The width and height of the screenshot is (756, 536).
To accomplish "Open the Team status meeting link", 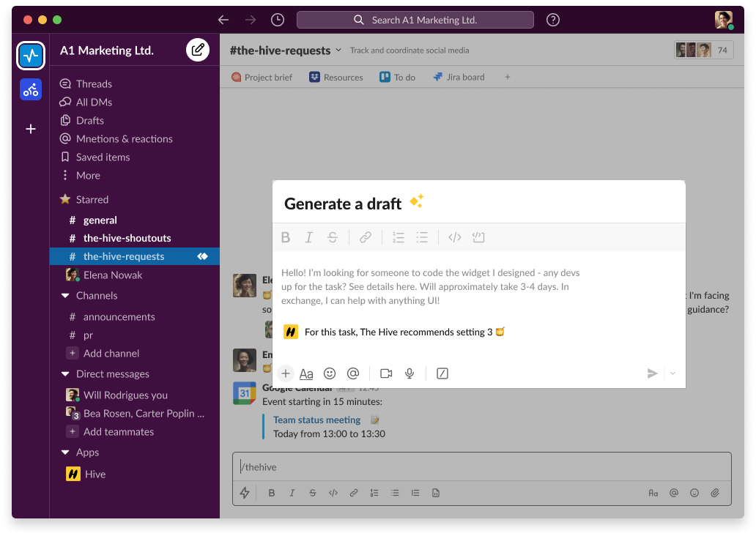I will pos(316,420).
